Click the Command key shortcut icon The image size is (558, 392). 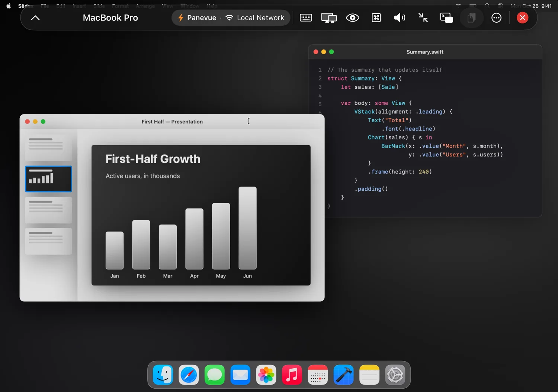[x=376, y=18]
